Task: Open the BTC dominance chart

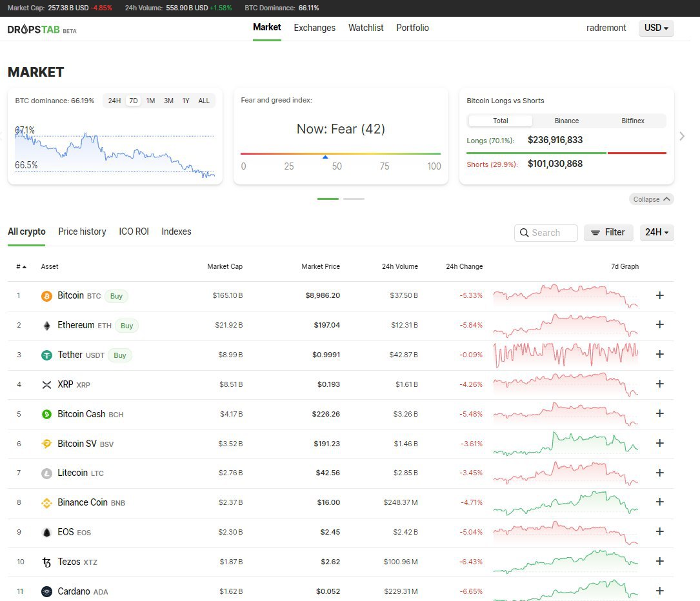Action: (x=114, y=154)
